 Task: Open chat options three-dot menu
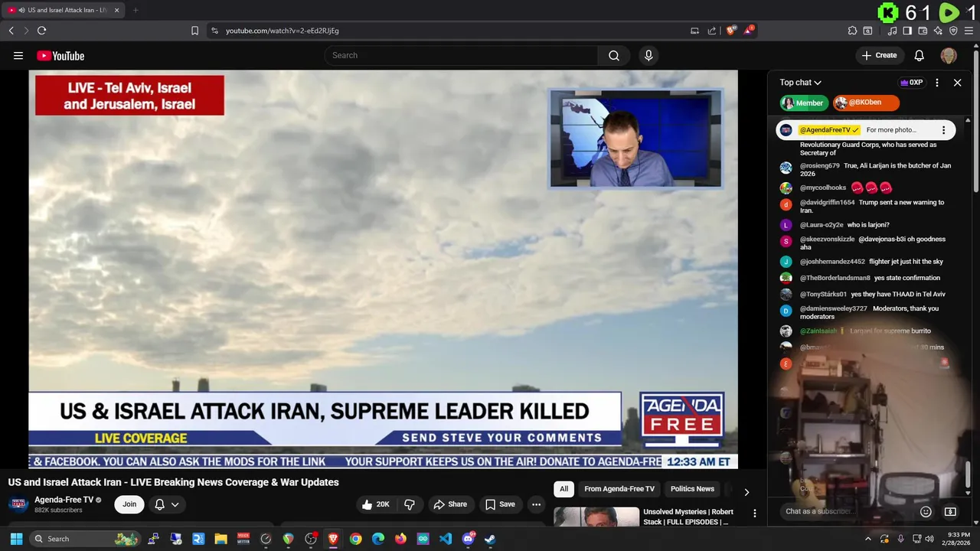tap(937, 83)
